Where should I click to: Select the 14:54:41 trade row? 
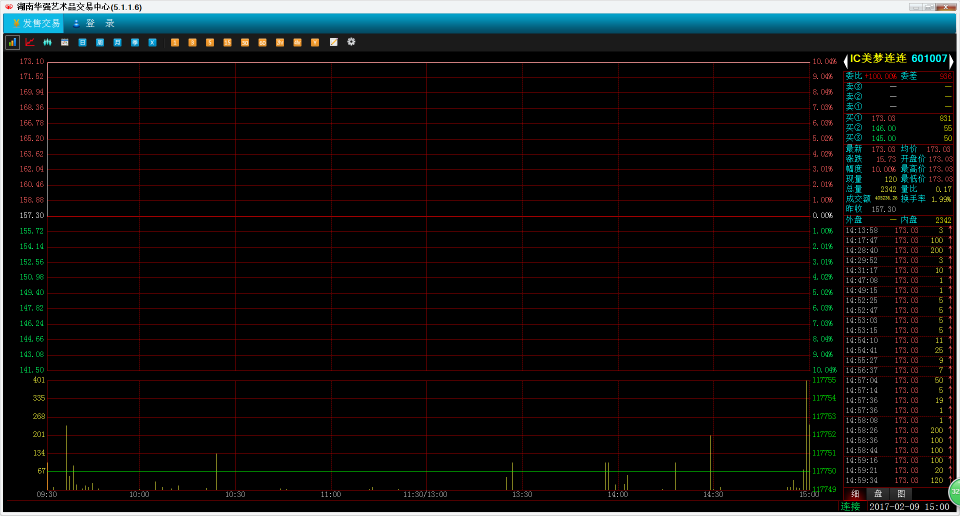click(x=899, y=351)
